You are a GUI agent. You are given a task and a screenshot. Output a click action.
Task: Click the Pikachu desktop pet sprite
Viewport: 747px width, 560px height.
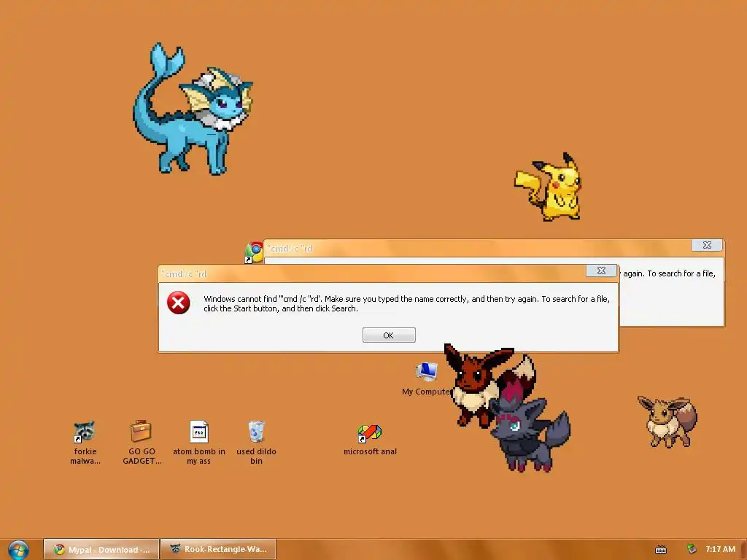[549, 187]
